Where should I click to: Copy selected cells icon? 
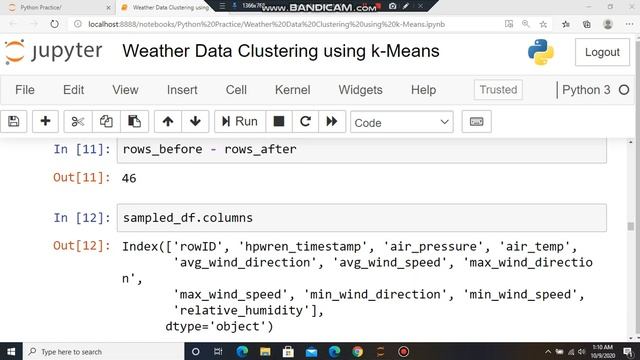106,121
